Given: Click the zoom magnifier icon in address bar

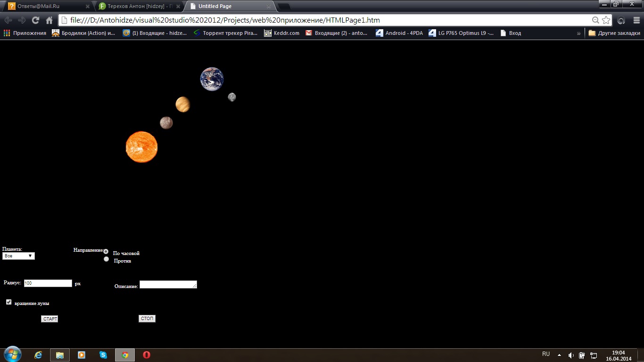Looking at the screenshot, I should point(596,20).
